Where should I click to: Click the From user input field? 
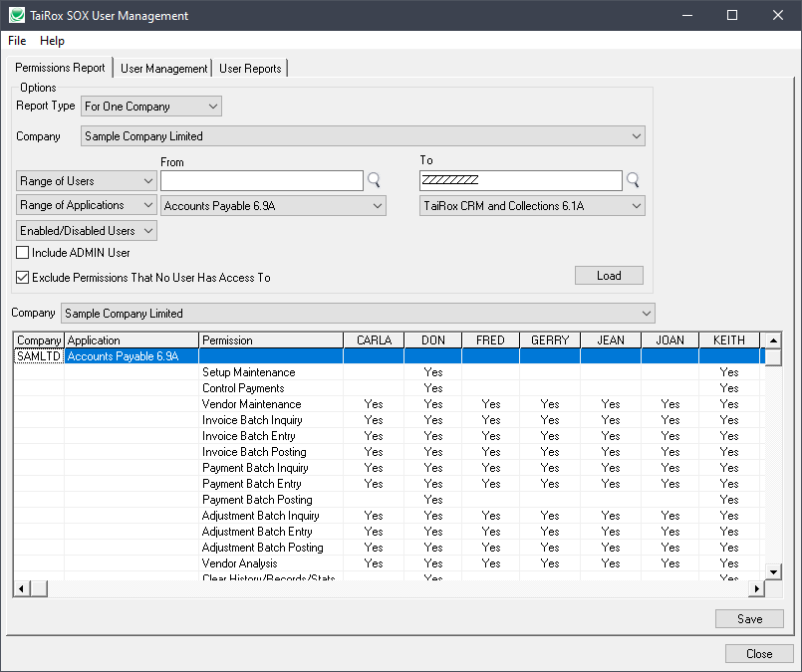[262, 181]
